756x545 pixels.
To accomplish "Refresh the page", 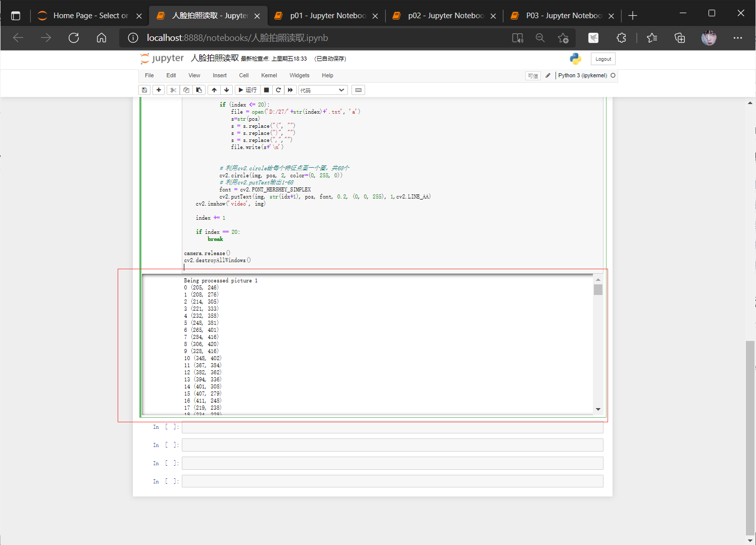I will coord(74,38).
